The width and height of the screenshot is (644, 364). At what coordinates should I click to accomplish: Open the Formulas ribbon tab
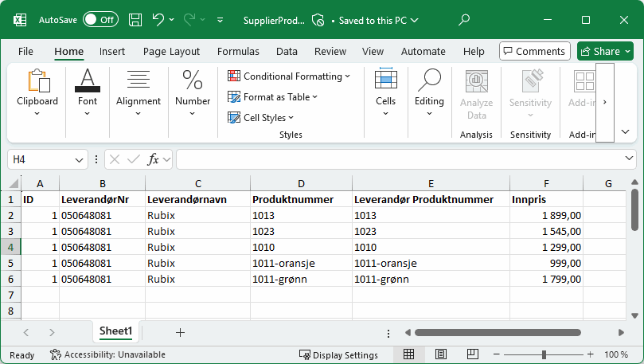point(238,51)
